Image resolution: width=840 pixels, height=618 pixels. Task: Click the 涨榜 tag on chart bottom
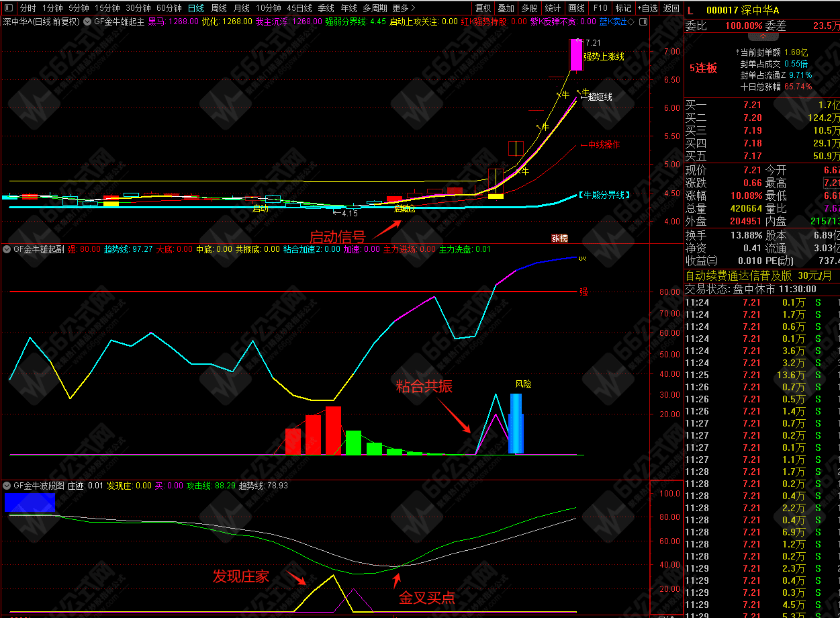(559, 238)
